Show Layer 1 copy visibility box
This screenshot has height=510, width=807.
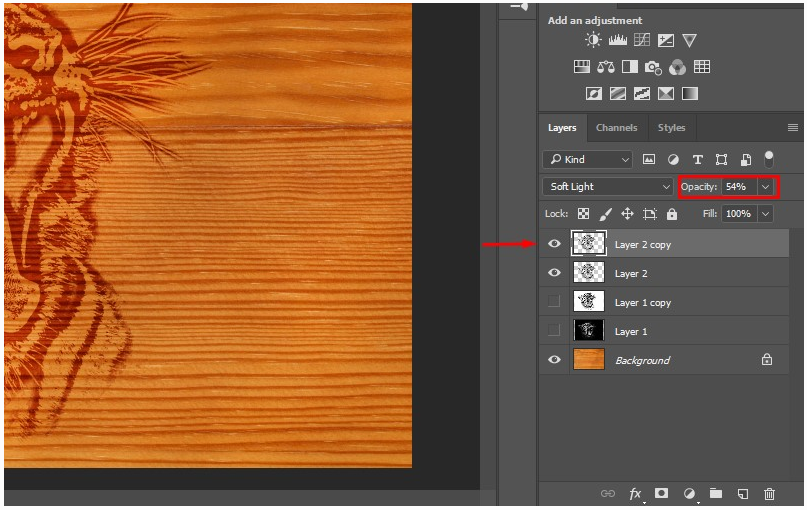pos(554,301)
